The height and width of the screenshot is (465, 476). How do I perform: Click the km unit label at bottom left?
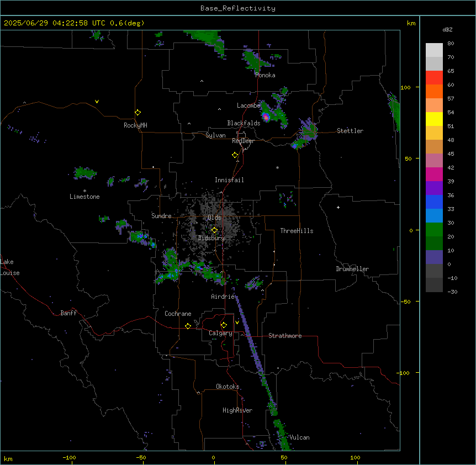(x=8, y=459)
